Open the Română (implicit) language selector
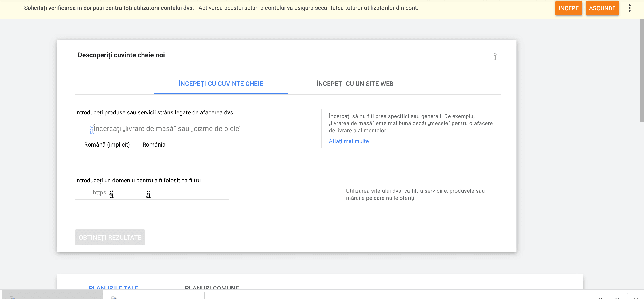Viewport: 644px width, 299px height. (107, 145)
